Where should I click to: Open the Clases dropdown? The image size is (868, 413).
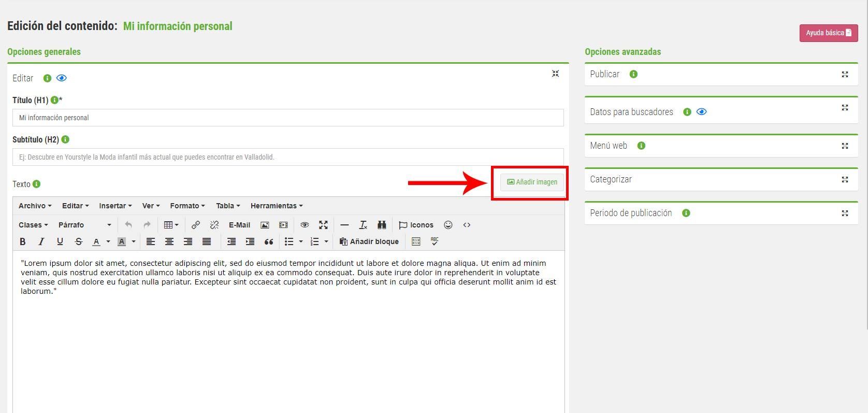[x=33, y=225]
